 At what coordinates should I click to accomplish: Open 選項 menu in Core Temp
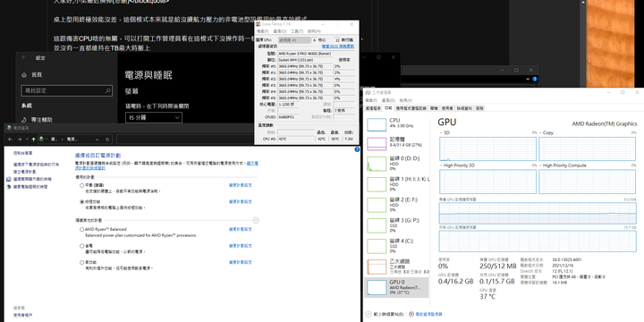(x=280, y=31)
